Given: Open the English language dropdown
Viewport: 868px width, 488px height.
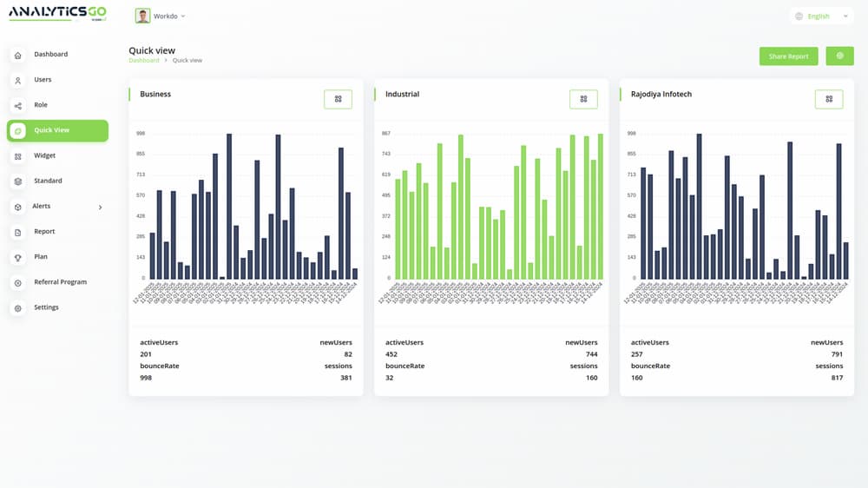Looking at the screenshot, I should (821, 16).
